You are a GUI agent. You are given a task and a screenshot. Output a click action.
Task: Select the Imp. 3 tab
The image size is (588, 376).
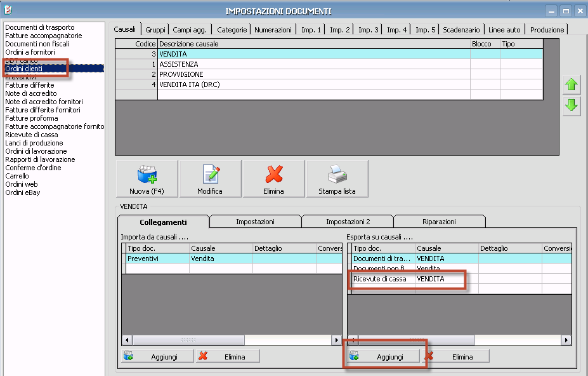click(x=369, y=30)
